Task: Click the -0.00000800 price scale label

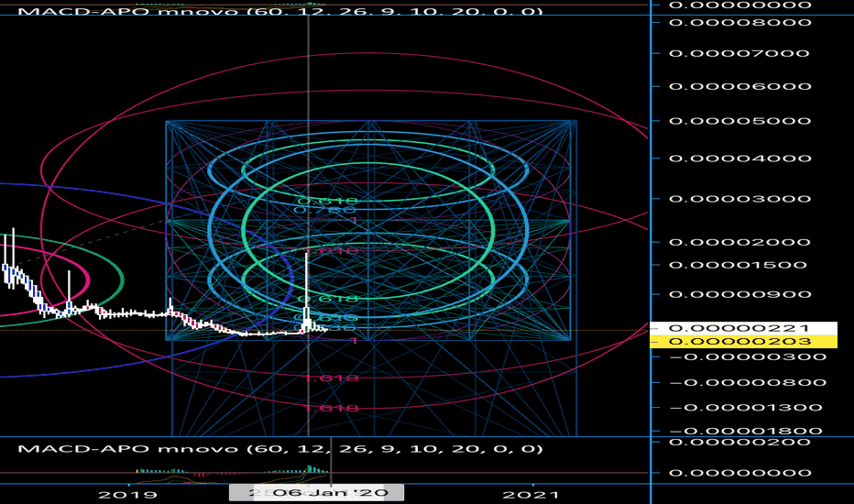Action: [x=748, y=382]
